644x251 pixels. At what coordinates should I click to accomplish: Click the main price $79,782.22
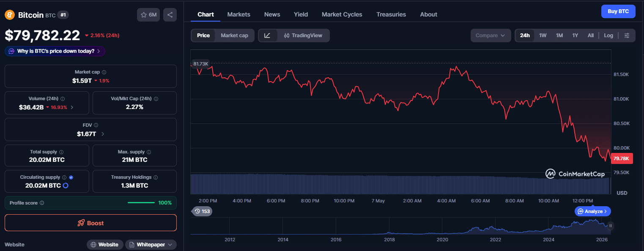42,35
